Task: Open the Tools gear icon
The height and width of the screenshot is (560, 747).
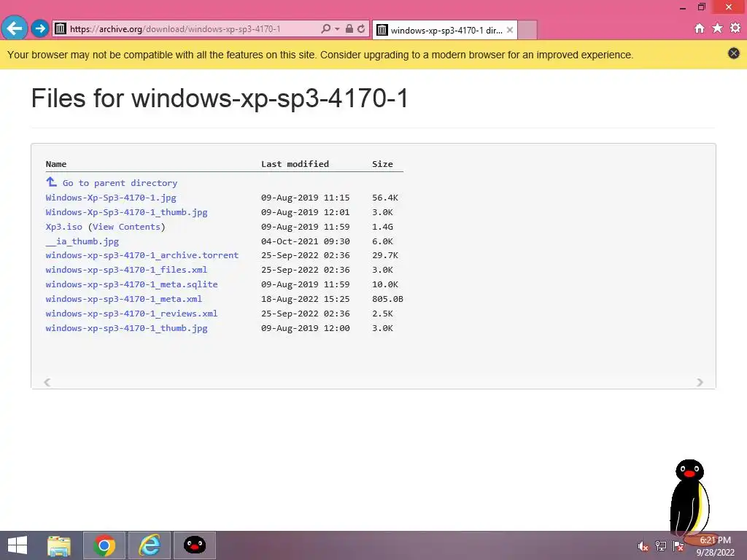Action: [x=735, y=28]
